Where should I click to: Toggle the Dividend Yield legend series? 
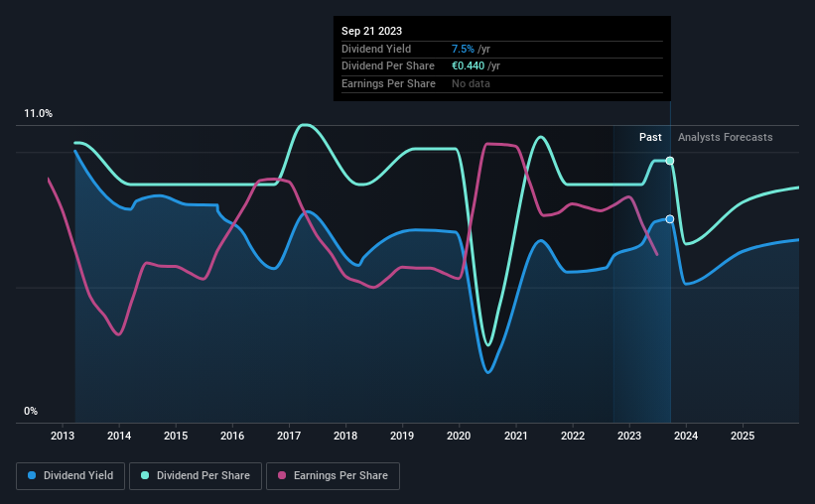pos(70,476)
